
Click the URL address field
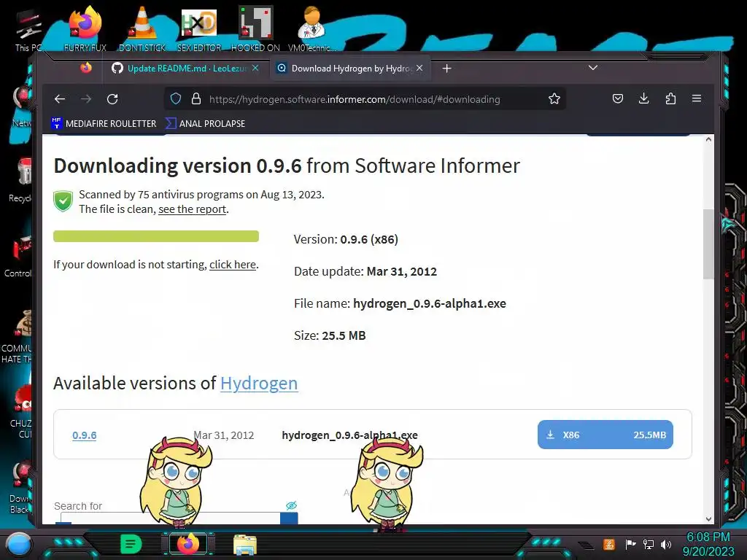tap(355, 99)
